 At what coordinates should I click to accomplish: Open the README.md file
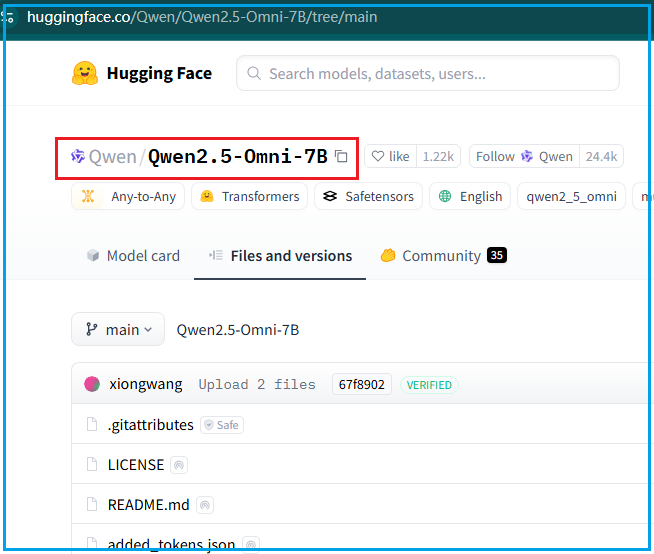148,505
